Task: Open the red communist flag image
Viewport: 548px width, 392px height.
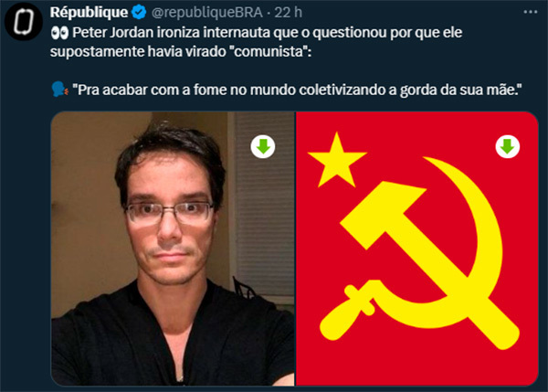Action: pyautogui.click(x=417, y=249)
